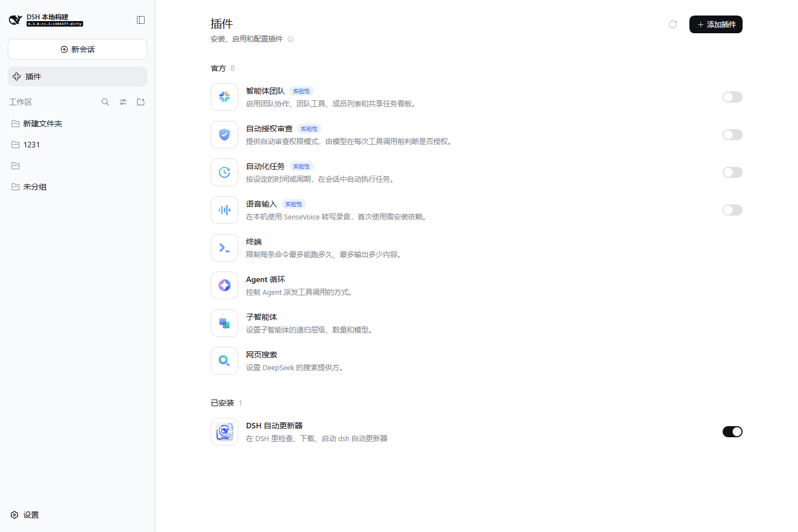798x532 pixels.
Task: Open the 智能体团队 plugin icon
Action: pyautogui.click(x=224, y=97)
